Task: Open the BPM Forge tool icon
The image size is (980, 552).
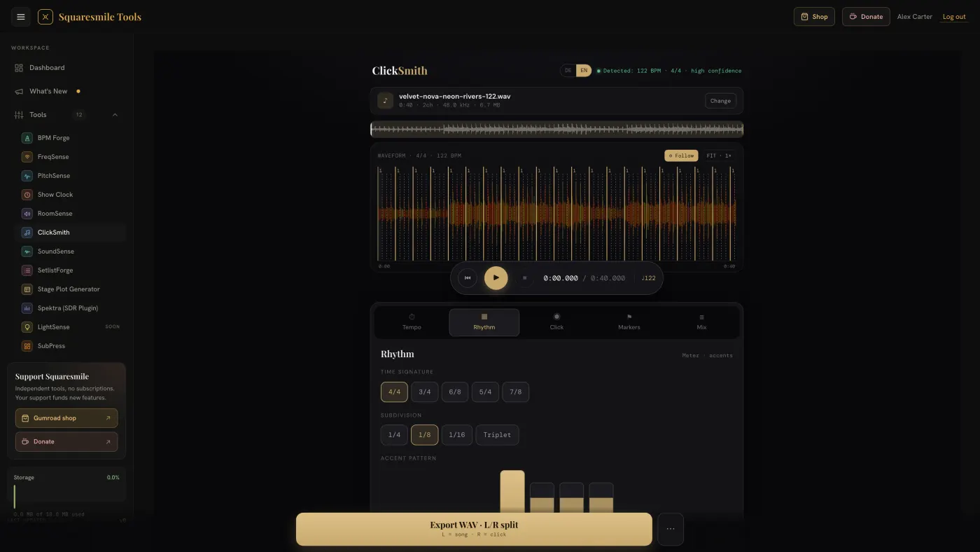Action: pyautogui.click(x=27, y=138)
